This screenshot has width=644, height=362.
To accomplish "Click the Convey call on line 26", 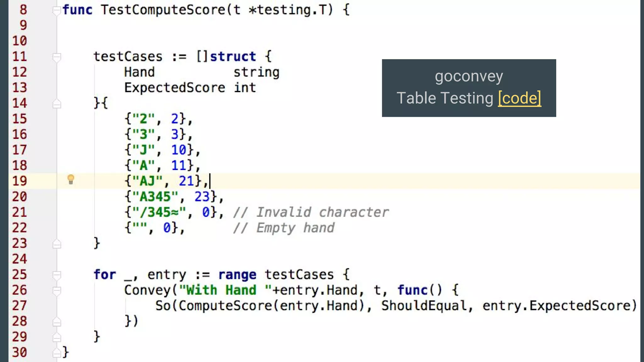I will click(147, 290).
